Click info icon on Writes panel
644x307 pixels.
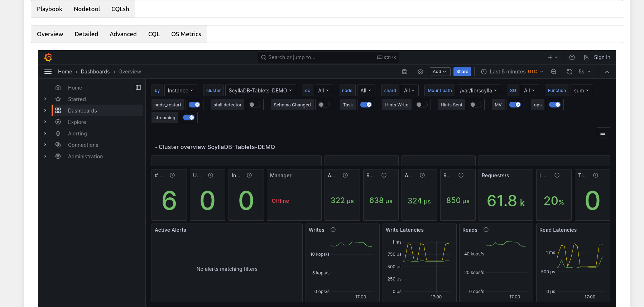tap(333, 230)
